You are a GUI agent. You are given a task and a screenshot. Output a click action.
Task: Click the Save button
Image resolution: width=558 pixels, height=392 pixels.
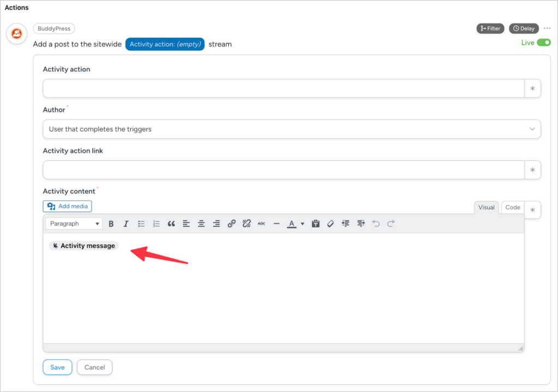click(57, 367)
